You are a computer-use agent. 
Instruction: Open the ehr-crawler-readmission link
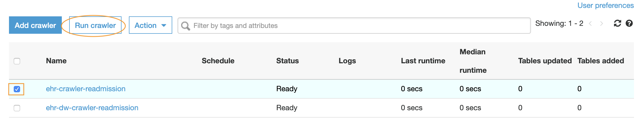(86, 89)
